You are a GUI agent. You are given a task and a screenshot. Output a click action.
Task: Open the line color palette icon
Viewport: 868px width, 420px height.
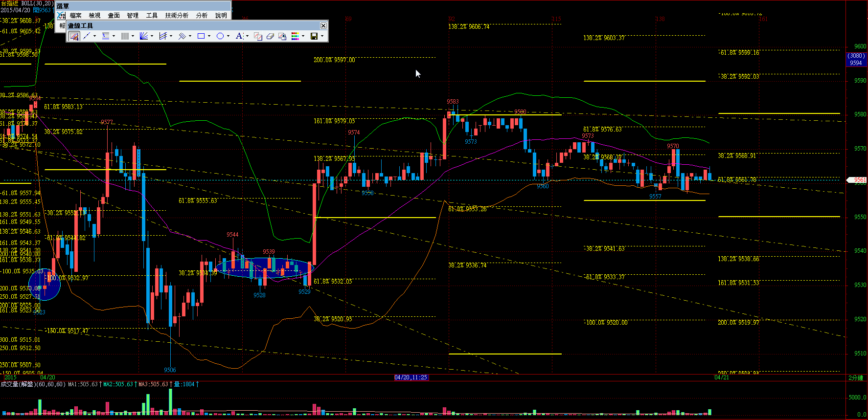[x=295, y=36]
